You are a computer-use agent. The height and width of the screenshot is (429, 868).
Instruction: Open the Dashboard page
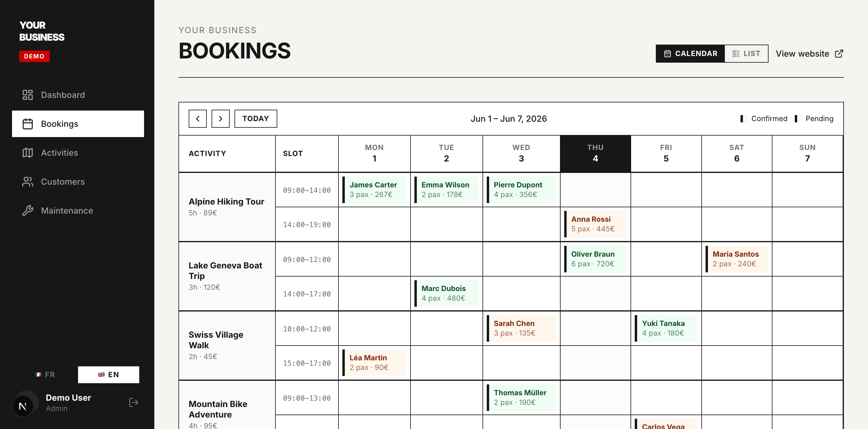(x=78, y=95)
